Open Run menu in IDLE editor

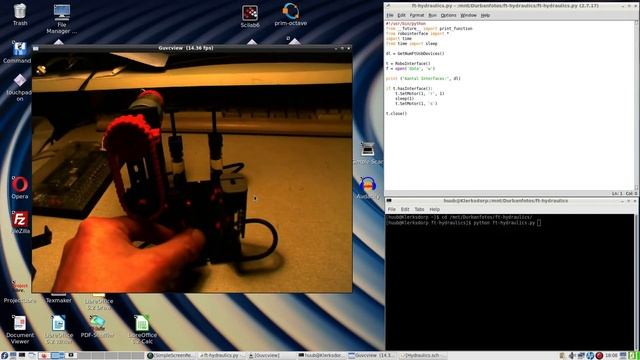(432, 15)
